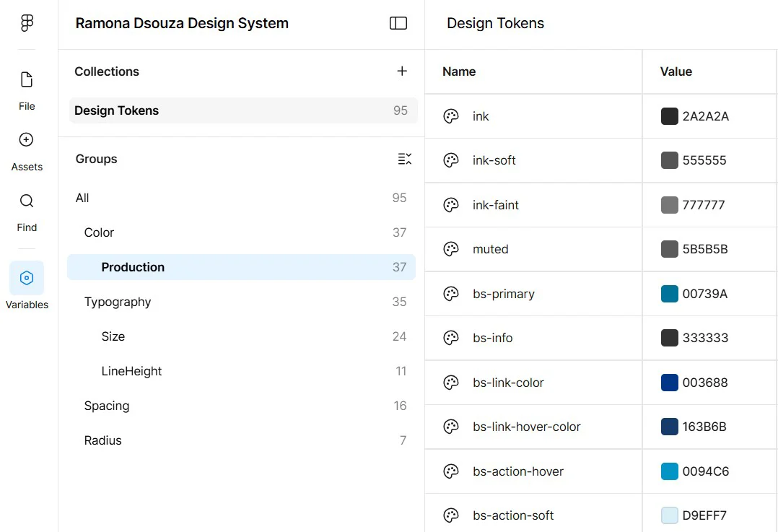Click the Value column header
Image resolution: width=778 pixels, height=532 pixels.
676,71
